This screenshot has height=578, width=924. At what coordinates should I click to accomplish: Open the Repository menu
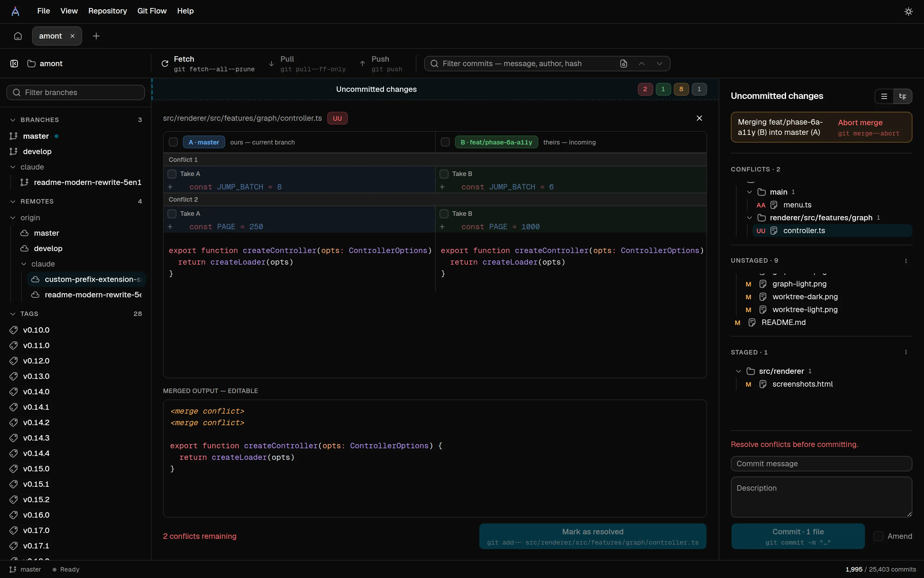pos(108,11)
